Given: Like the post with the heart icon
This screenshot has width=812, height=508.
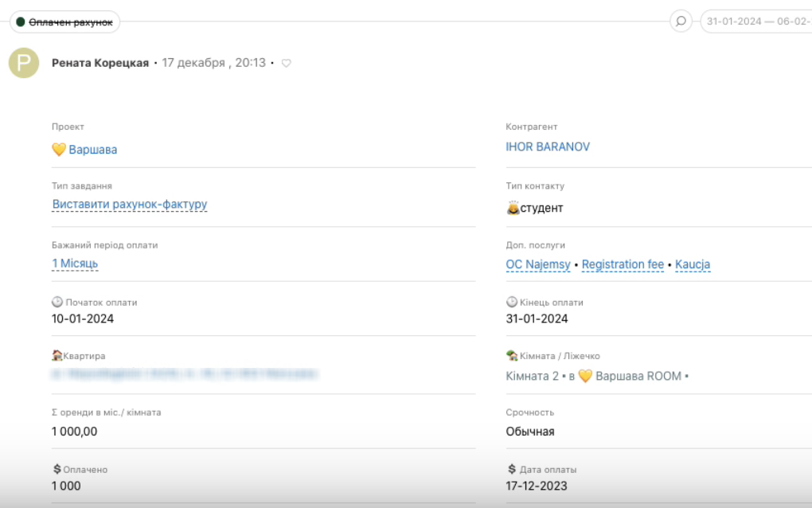Looking at the screenshot, I should [x=287, y=63].
